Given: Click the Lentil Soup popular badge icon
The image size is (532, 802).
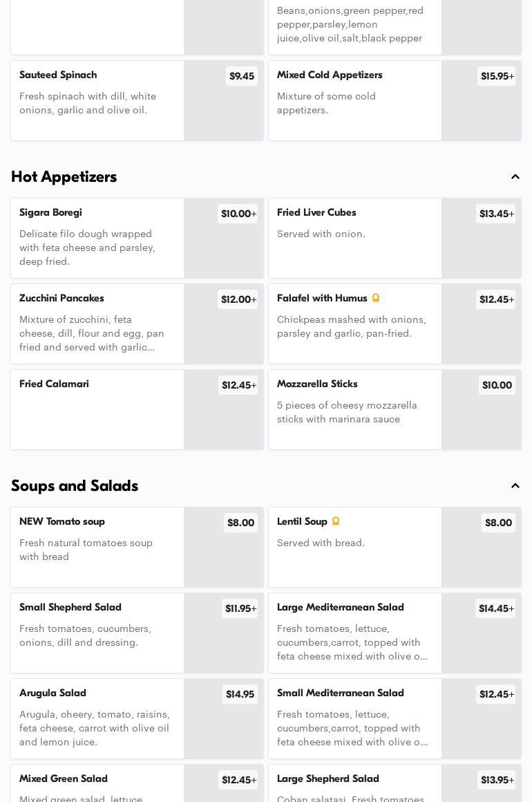Looking at the screenshot, I should (336, 521).
